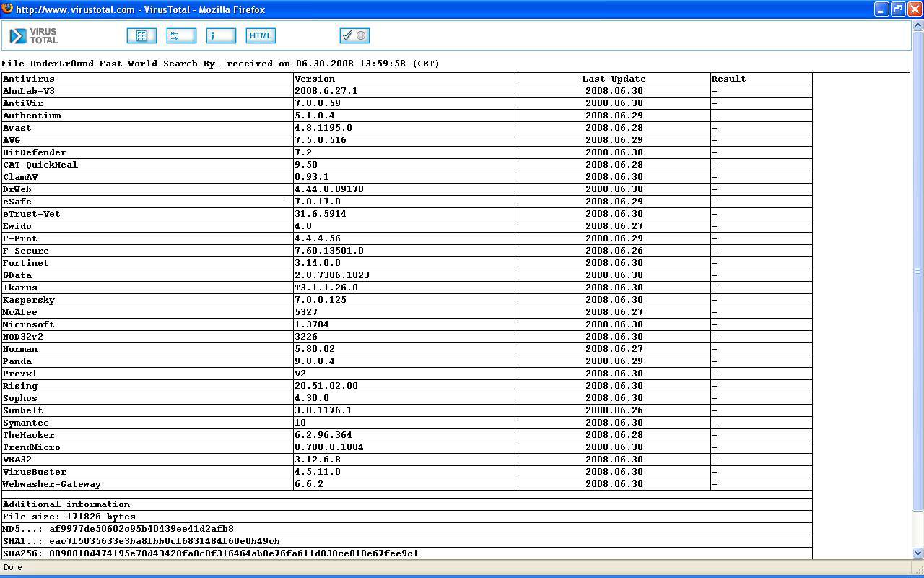This screenshot has height=578, width=924.
Task: Click version 20.51.02.00 cell
Action: coord(326,386)
